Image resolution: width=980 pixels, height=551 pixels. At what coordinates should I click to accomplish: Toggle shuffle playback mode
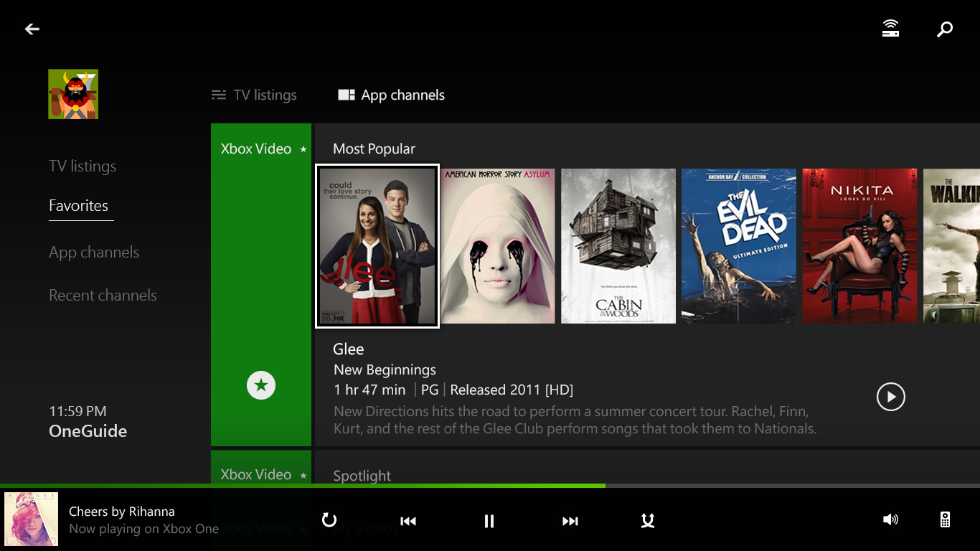coord(647,521)
